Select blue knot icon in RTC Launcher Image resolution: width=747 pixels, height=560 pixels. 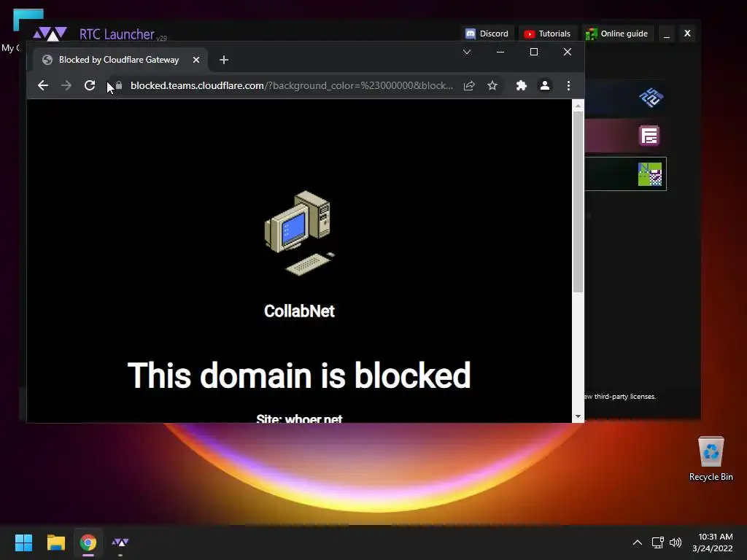[651, 98]
